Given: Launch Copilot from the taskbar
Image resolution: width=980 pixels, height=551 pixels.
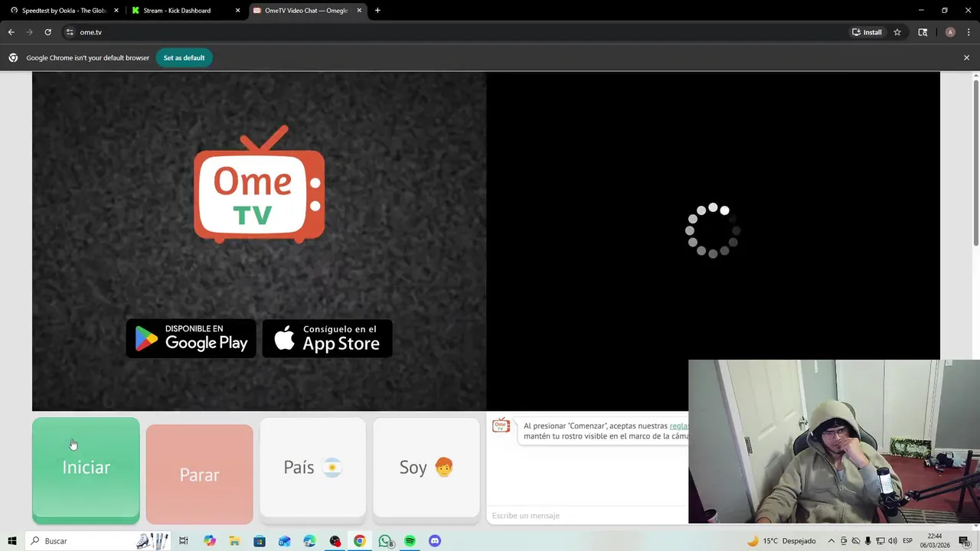Looking at the screenshot, I should coord(210,541).
